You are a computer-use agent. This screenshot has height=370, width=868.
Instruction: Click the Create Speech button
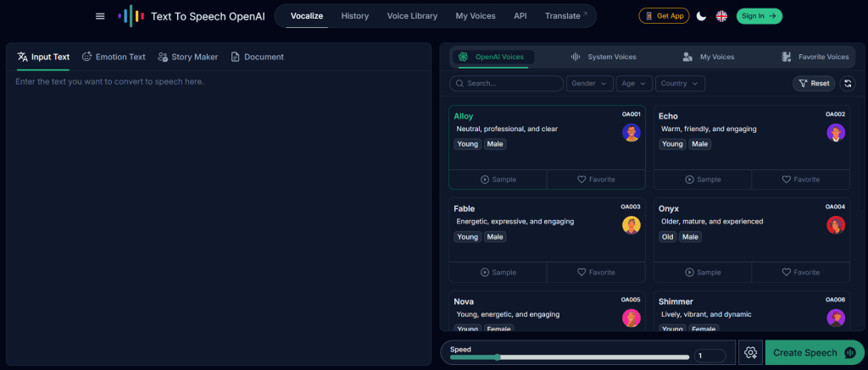point(815,352)
